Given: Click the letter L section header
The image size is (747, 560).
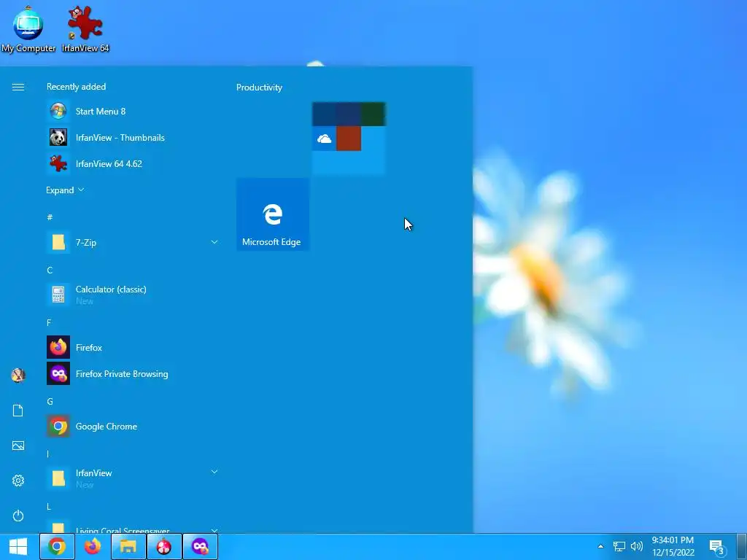Looking at the screenshot, I should 49,507.
